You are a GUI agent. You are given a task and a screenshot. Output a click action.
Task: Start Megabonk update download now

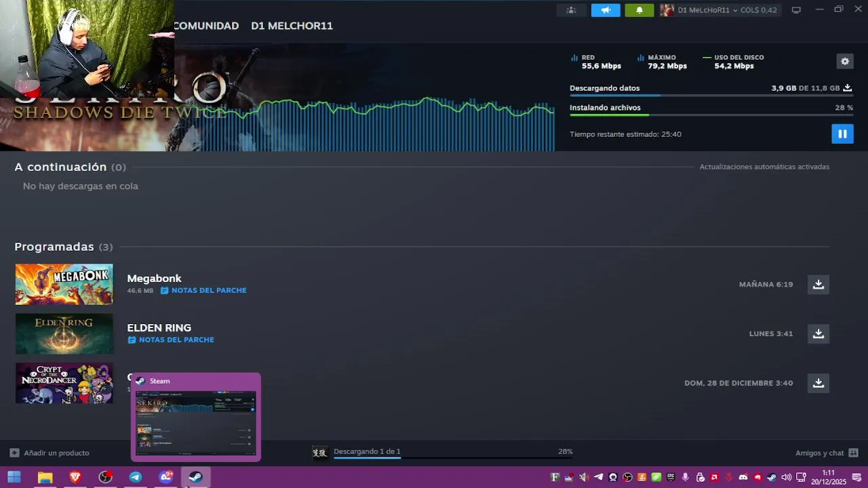coord(818,284)
